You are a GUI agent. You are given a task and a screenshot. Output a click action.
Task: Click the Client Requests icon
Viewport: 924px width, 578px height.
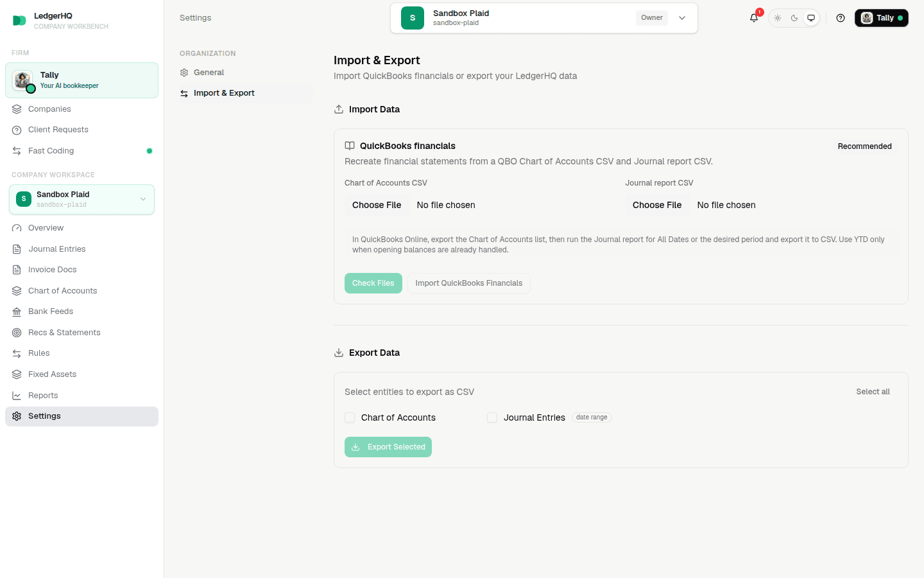pos(17,130)
